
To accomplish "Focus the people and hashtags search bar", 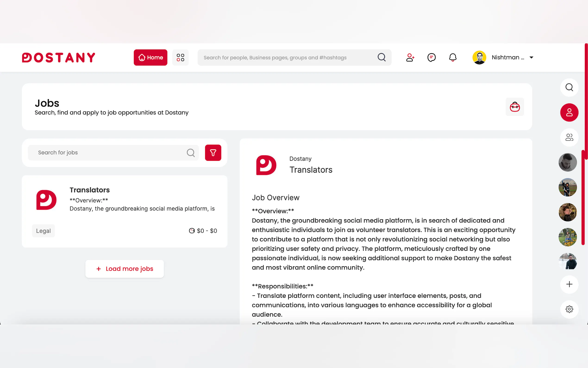I will pyautogui.click(x=287, y=58).
